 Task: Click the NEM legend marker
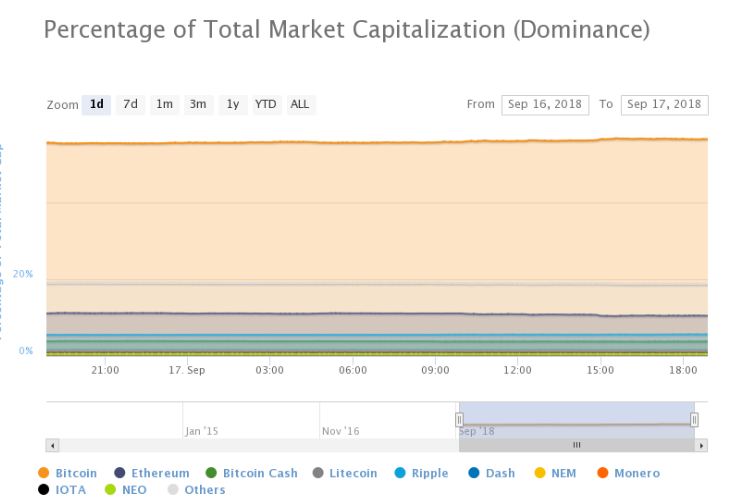543,473
